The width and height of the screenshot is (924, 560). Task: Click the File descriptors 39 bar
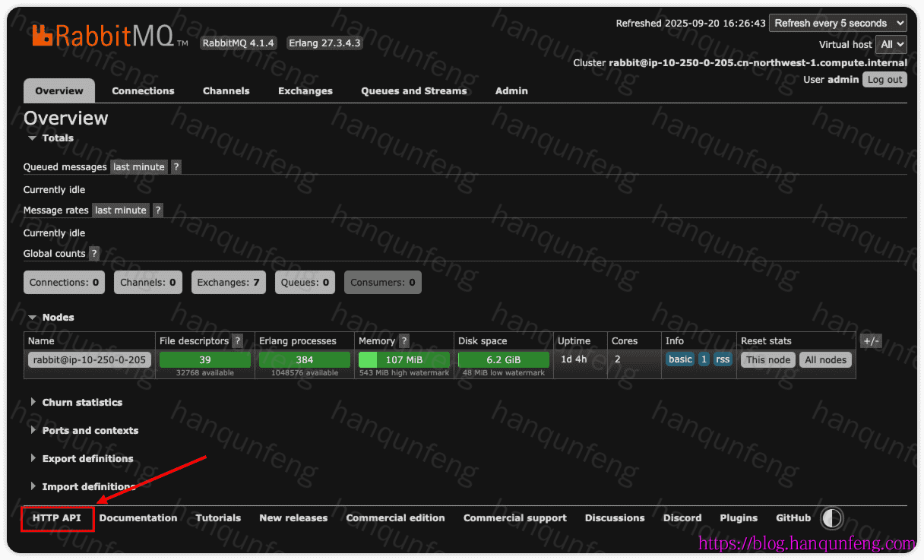(x=205, y=360)
